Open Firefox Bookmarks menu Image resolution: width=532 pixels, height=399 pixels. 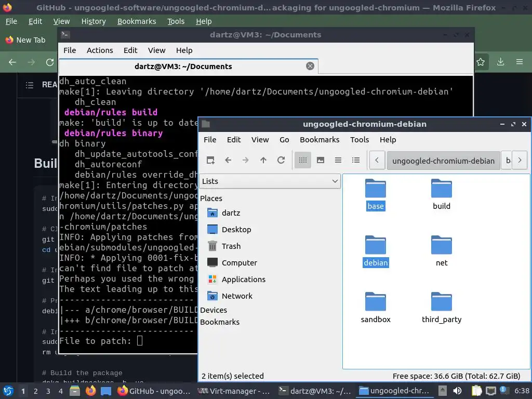click(x=137, y=21)
